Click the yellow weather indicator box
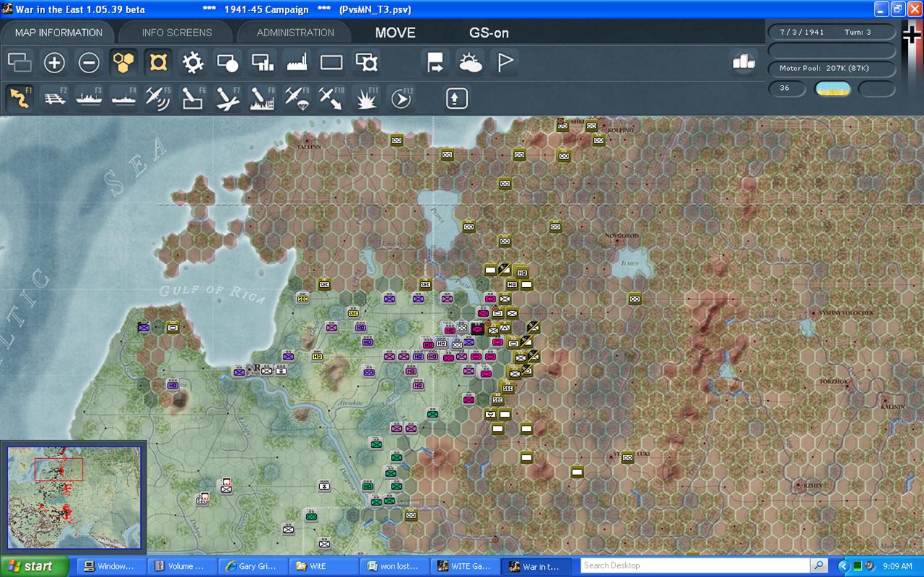Image resolution: width=924 pixels, height=577 pixels. pyautogui.click(x=833, y=88)
